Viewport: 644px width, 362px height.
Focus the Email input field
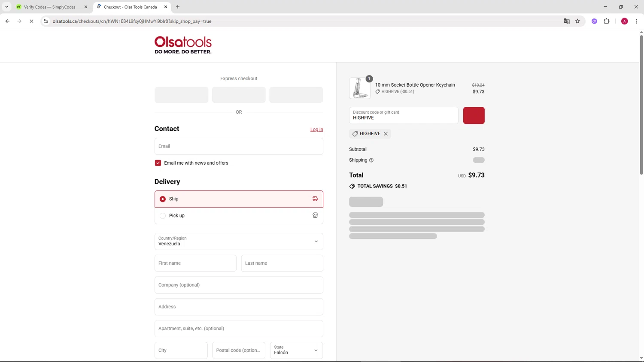(x=239, y=146)
